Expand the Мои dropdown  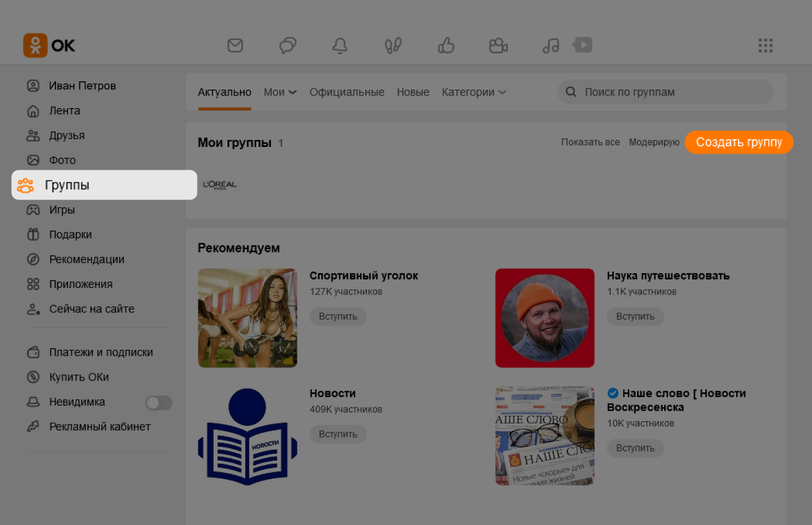[x=280, y=92]
